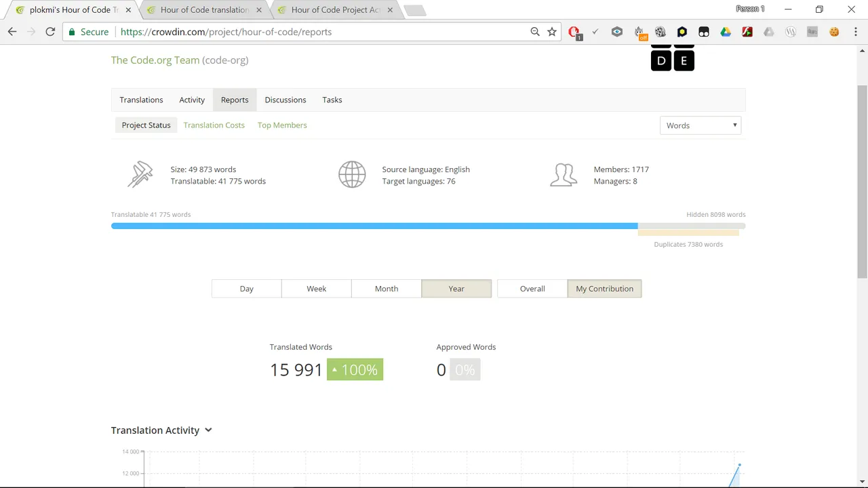The width and height of the screenshot is (868, 488).
Task: Click The Code.org Team link
Action: (x=155, y=60)
